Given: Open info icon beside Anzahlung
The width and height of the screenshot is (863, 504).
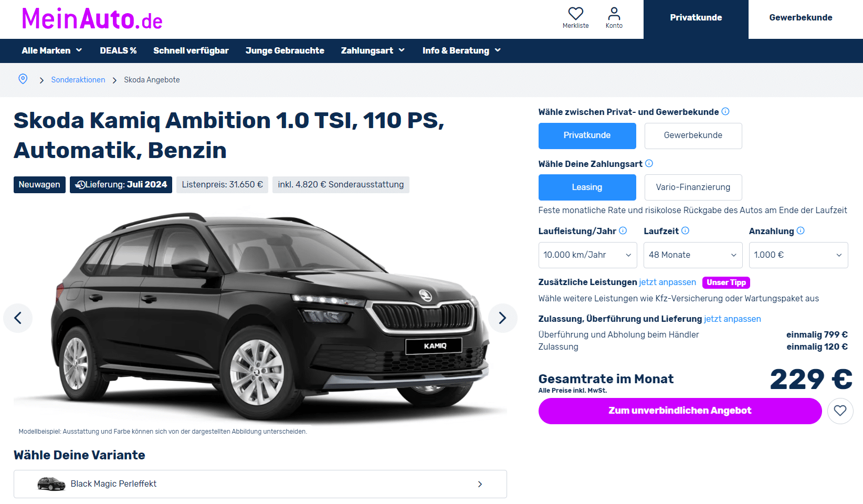Looking at the screenshot, I should click(x=801, y=230).
